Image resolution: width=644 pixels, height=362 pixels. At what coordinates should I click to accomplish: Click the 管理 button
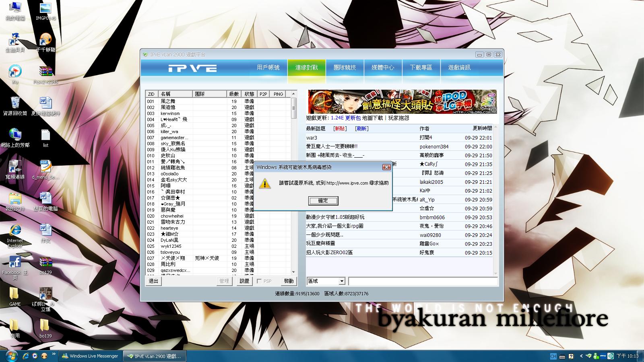(x=224, y=281)
